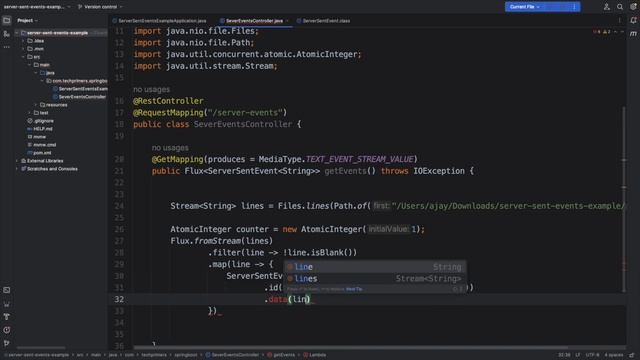Select SeverEventsController in project tree
This screenshot has width=640, height=360.
(x=80, y=97)
